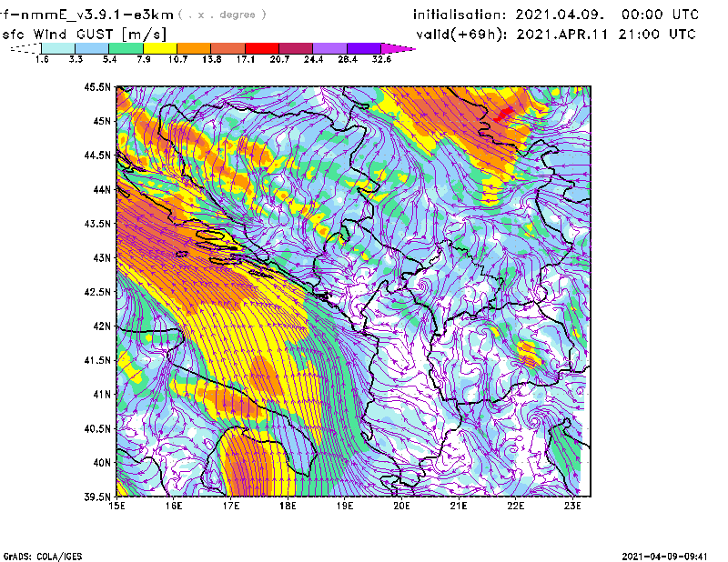Click the 20E longitude label
Screen dimensions: 728x562
click(401, 506)
